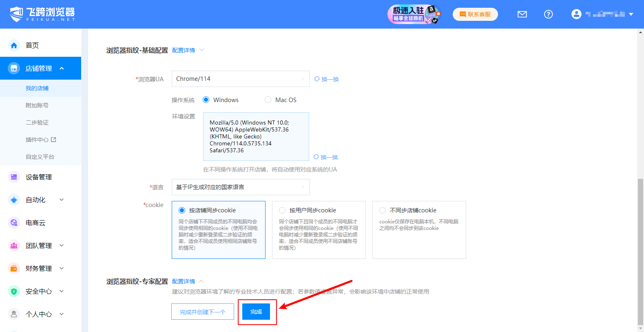644x332 pixels.
Task: Click the 首页 home icon in sidebar
Action: pos(14,45)
